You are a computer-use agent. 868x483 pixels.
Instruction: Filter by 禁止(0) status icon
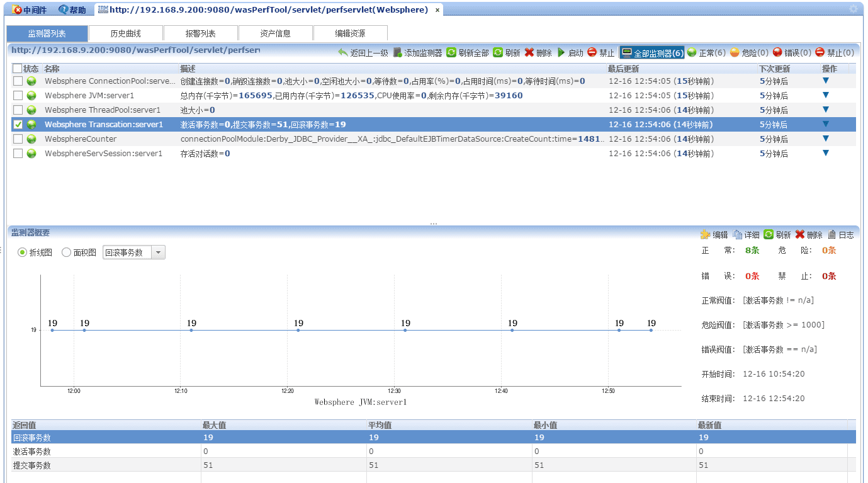tap(820, 53)
